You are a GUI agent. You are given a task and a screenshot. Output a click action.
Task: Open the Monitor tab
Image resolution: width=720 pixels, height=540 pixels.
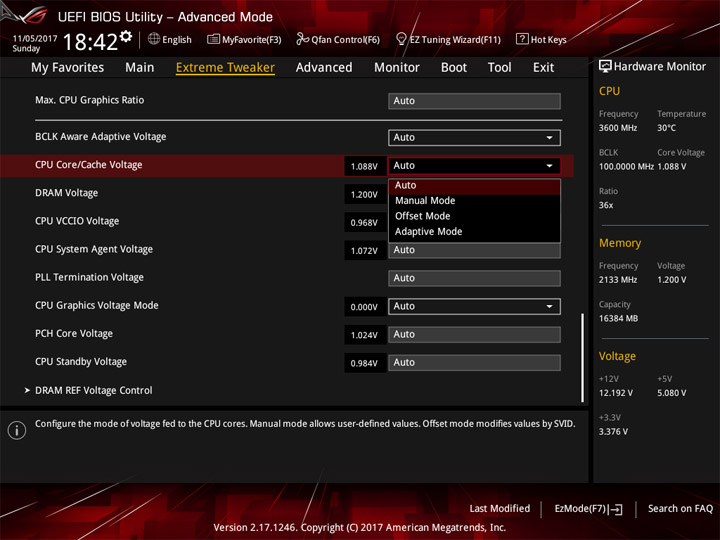pos(397,68)
